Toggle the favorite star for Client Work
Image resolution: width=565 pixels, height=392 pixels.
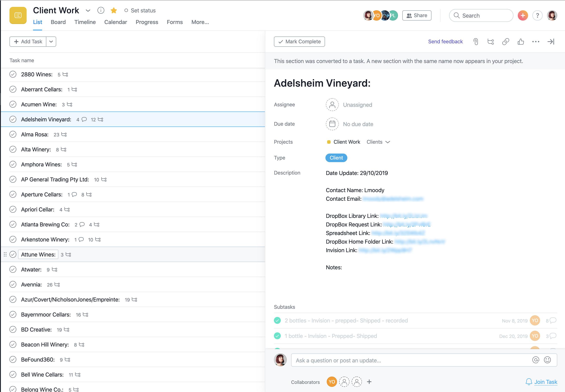tap(114, 10)
